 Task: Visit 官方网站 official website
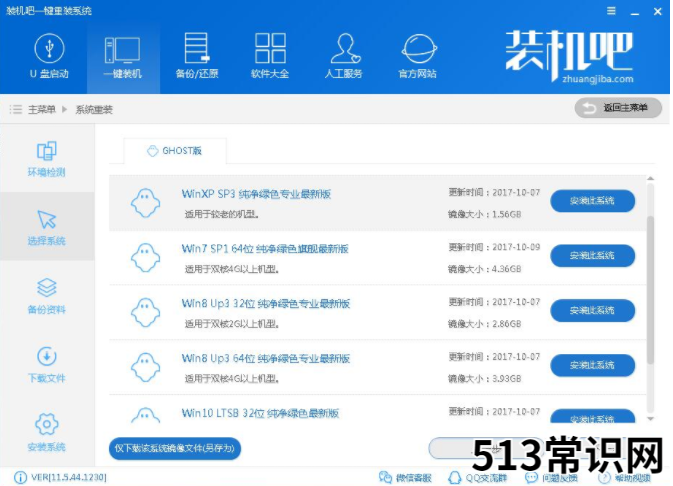(418, 56)
